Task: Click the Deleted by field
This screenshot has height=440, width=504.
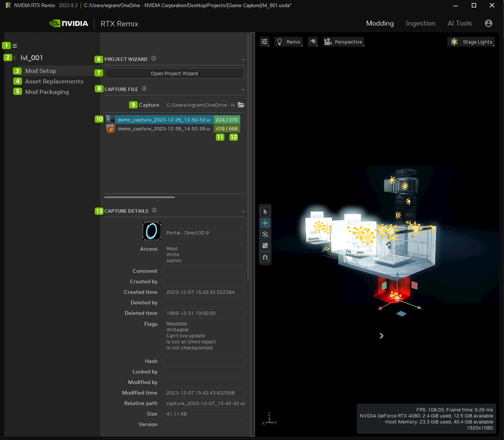Action: pos(204,302)
